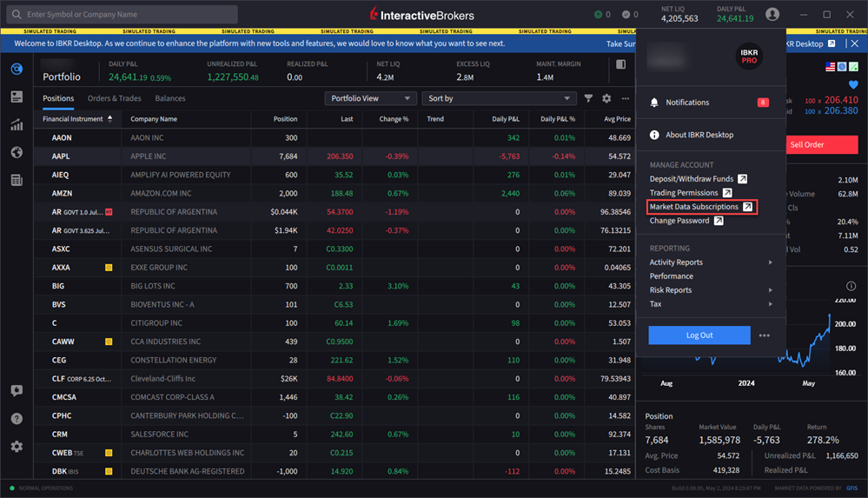
Task: Click the Position column header
Action: pyautogui.click(x=285, y=118)
